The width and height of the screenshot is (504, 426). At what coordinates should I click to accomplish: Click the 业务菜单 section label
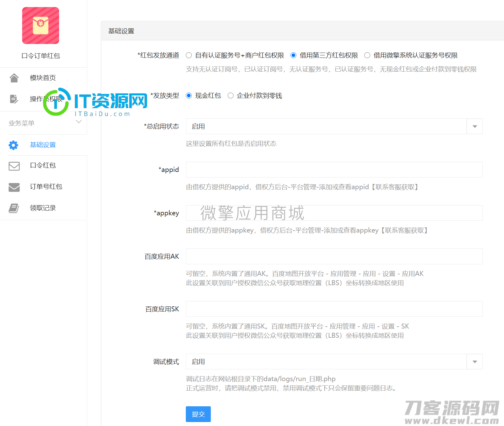coord(22,123)
